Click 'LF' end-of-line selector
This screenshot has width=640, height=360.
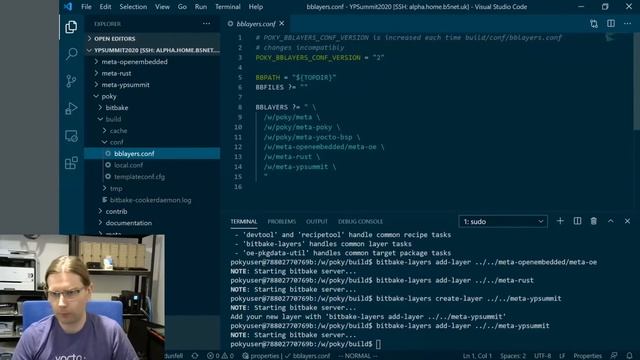click(x=562, y=356)
